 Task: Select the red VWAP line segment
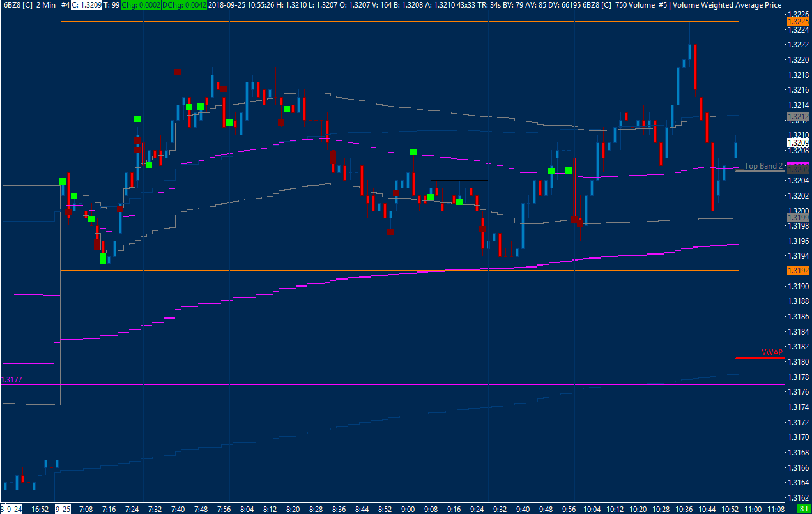tap(759, 358)
